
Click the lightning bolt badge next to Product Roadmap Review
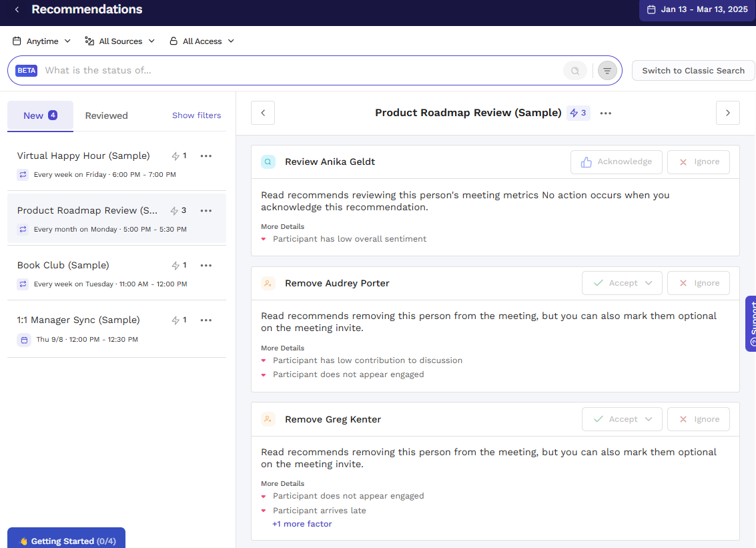pyautogui.click(x=578, y=113)
